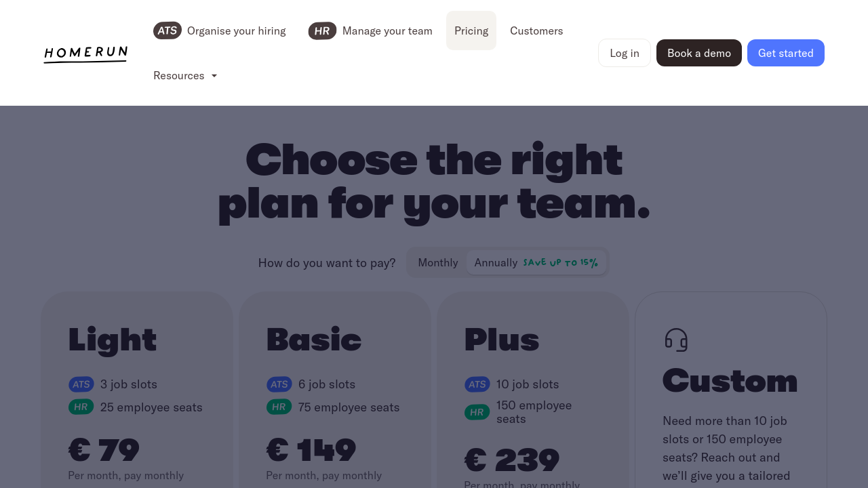Click the HR badge on the Light plan

click(x=81, y=407)
